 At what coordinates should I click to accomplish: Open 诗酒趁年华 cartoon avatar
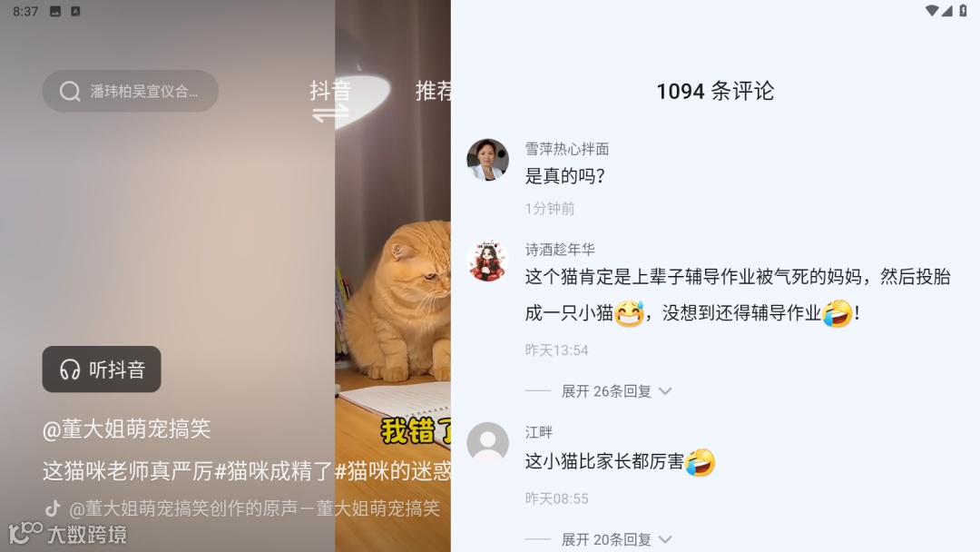coord(487,260)
